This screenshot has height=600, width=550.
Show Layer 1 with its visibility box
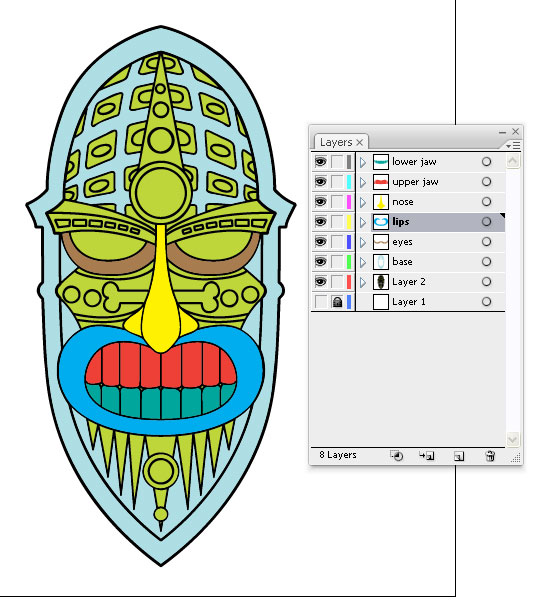[320, 302]
